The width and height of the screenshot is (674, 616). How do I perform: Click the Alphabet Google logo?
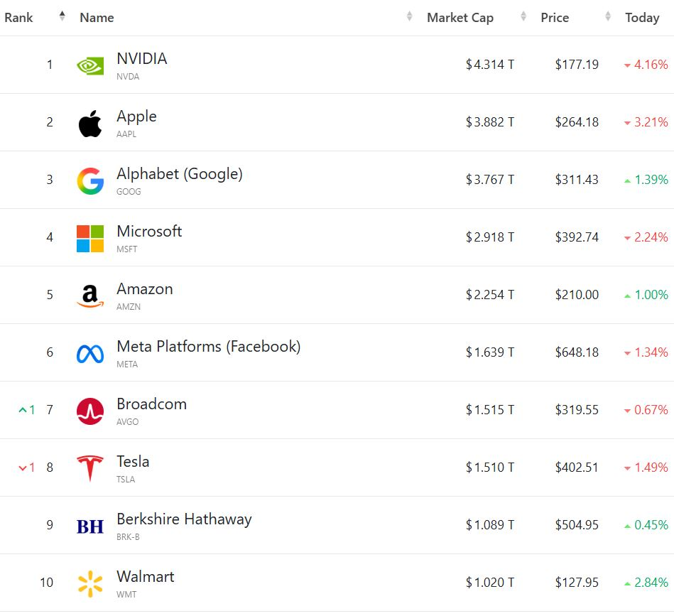(90, 180)
